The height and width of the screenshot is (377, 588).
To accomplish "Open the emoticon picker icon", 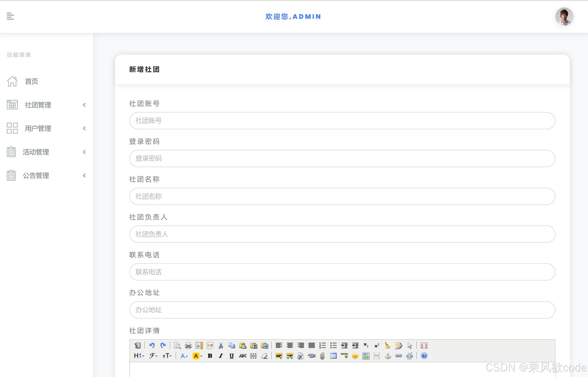I will (355, 356).
